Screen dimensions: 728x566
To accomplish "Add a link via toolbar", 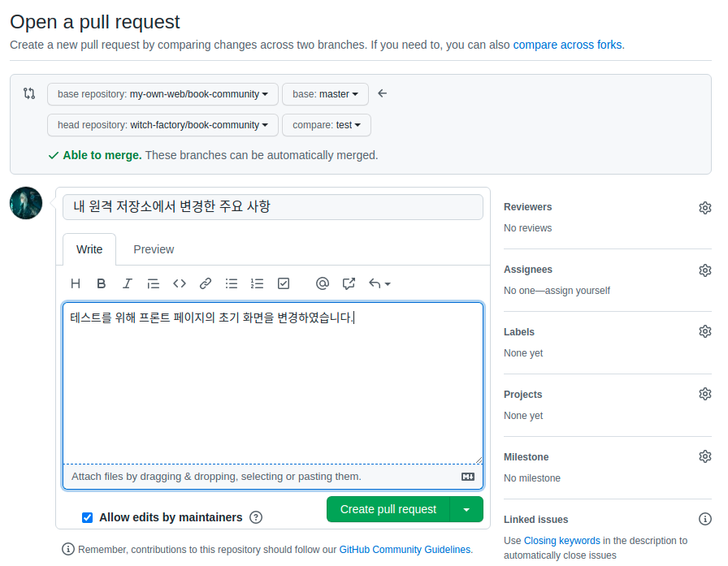I will tap(206, 283).
